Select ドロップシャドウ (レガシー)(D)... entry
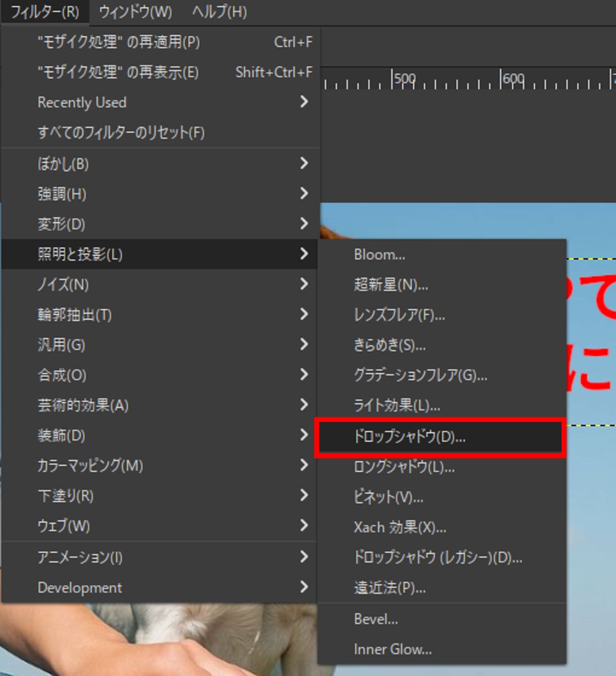 [438, 557]
